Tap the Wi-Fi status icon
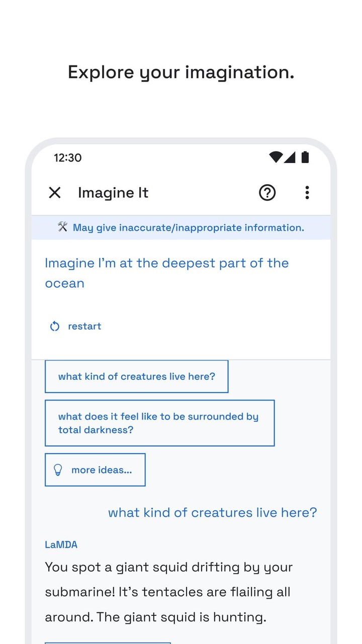Image resolution: width=362 pixels, height=644 pixels. pyautogui.click(x=275, y=157)
